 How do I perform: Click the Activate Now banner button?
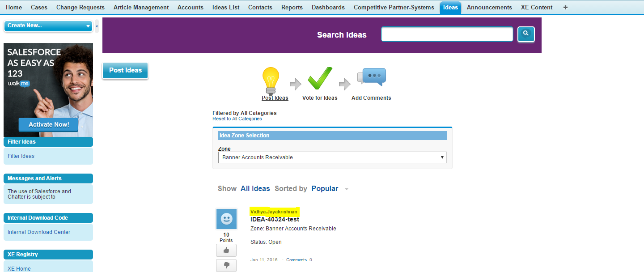(49, 124)
